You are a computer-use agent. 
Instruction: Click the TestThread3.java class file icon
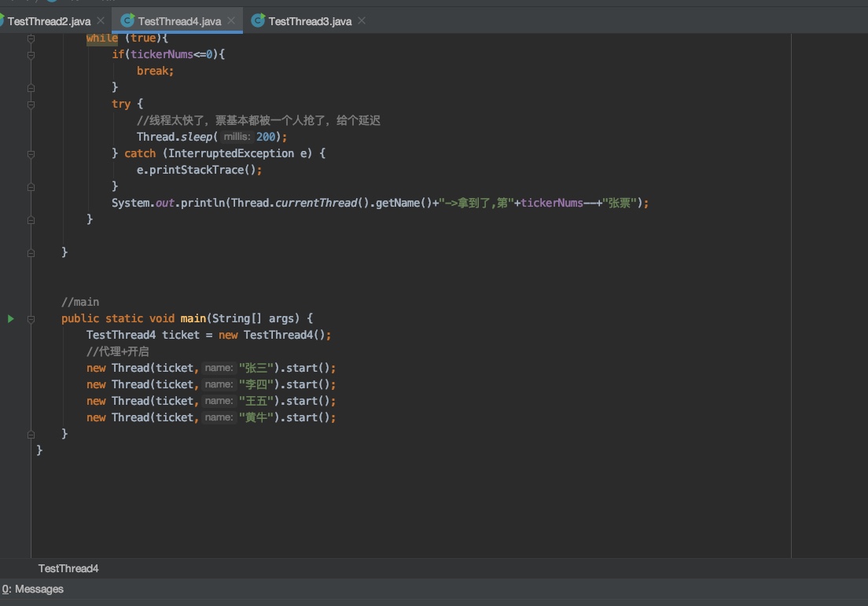(x=258, y=21)
